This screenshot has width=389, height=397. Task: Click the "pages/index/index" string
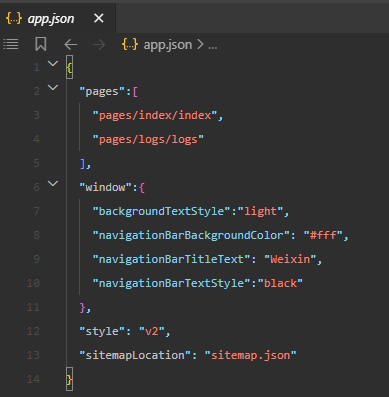point(155,115)
